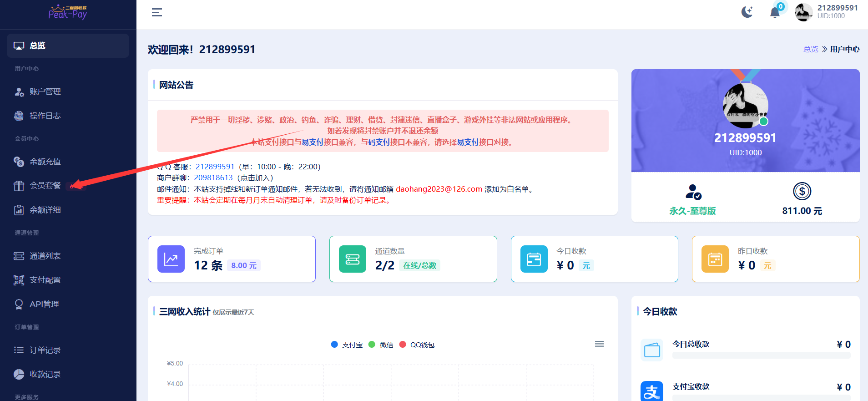868x401 pixels.
Task: Click the 账户管理 user-gear icon
Action: click(19, 91)
